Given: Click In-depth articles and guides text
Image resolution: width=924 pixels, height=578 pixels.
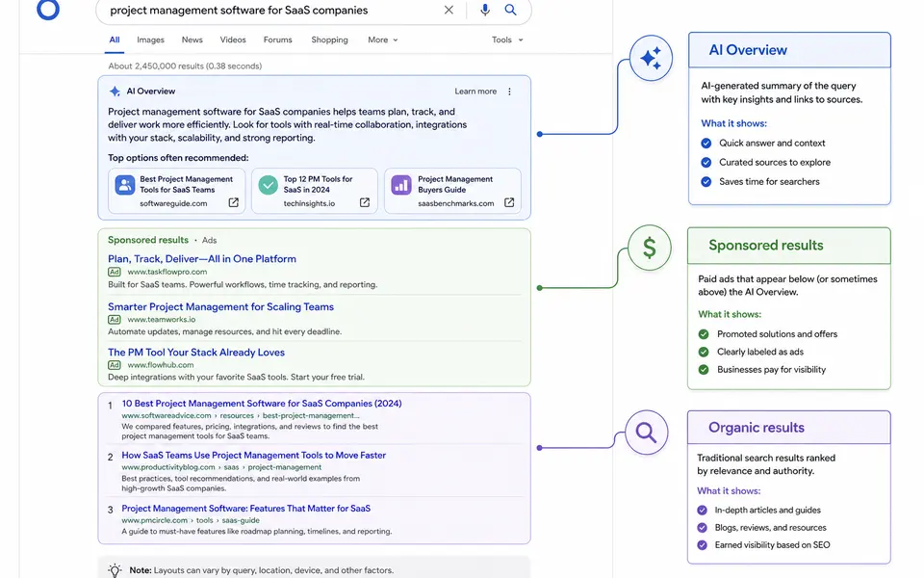Looking at the screenshot, I should coord(768,511).
